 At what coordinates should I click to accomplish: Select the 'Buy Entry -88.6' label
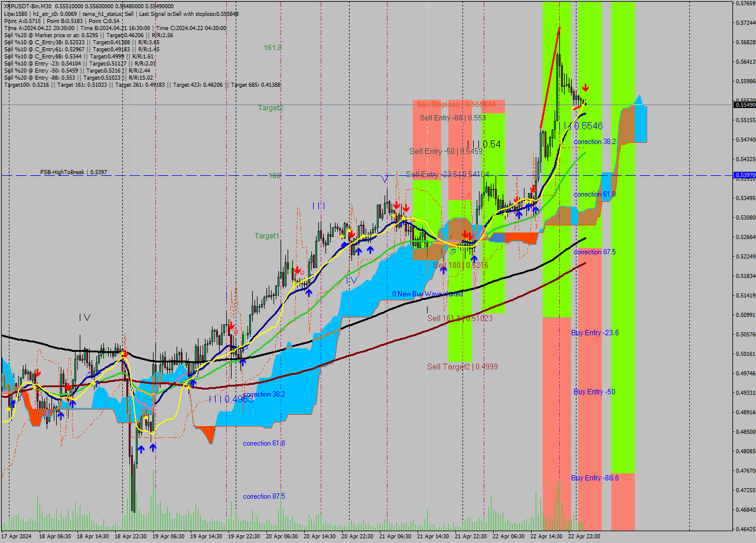(595, 478)
